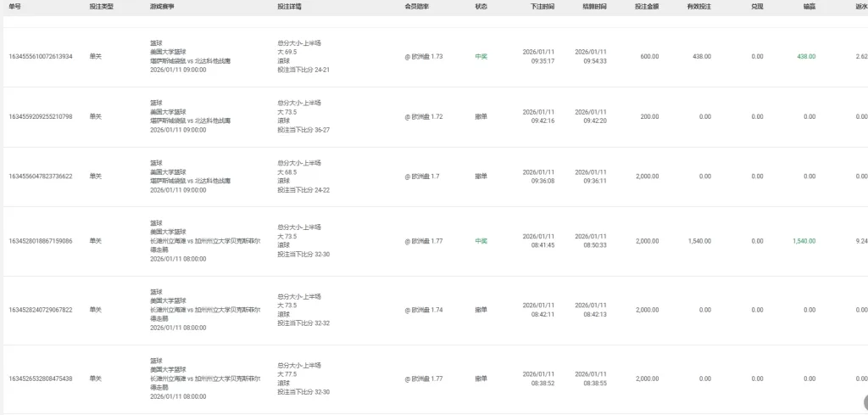This screenshot has width=868, height=415.
Task: Select order number 1634555610072613934
Action: point(41,57)
